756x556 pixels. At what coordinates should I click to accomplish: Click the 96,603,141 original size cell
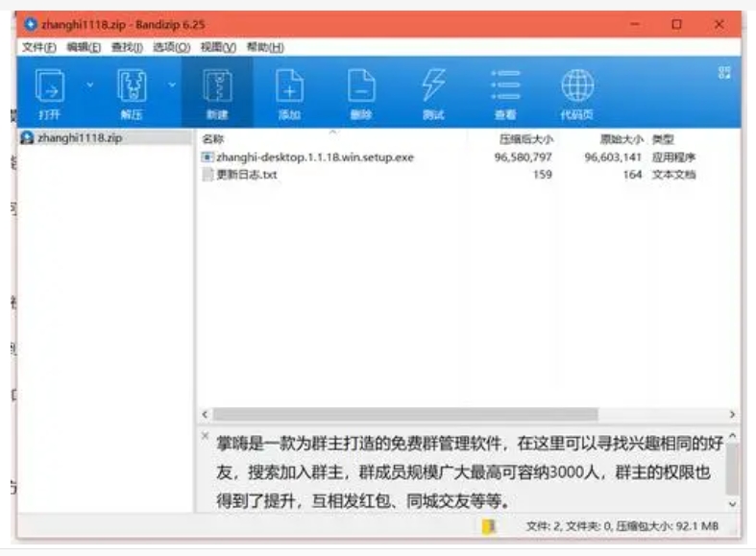coord(613,157)
